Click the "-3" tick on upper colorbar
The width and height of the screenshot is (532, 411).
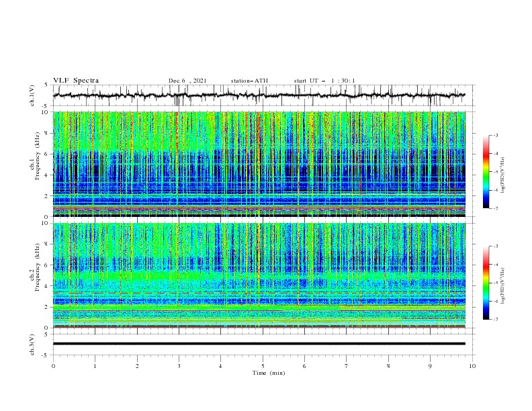(x=495, y=135)
